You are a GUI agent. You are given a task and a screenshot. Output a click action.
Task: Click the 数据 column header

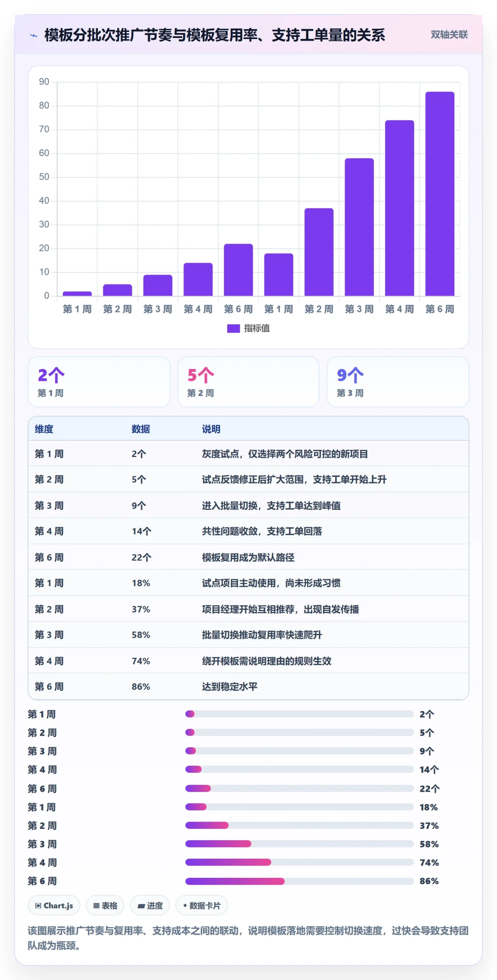pos(141,429)
